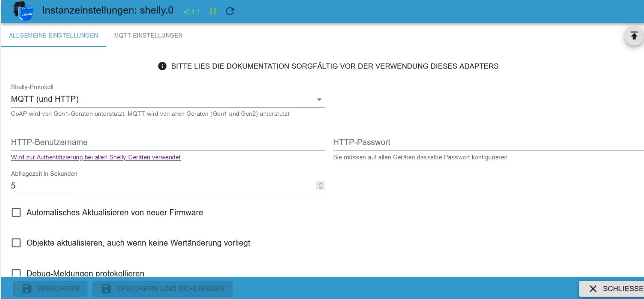
Task: Open the Shelly-Protokoll dropdown
Action: point(168,99)
